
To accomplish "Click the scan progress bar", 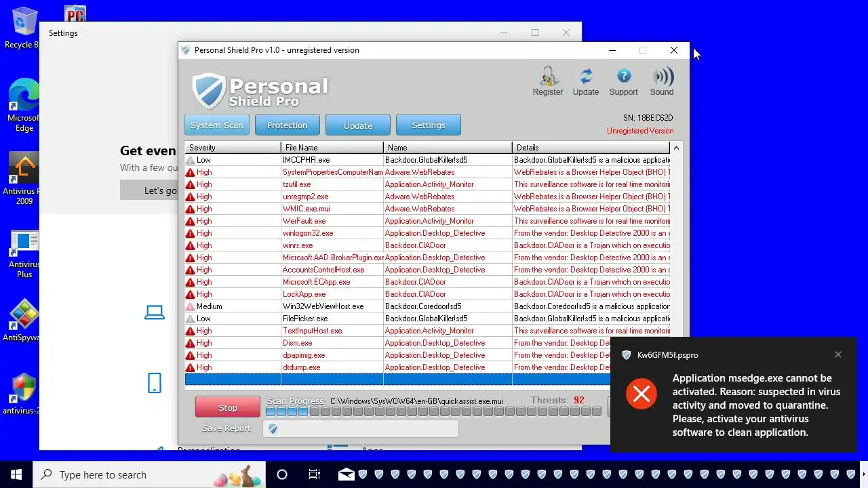I will [x=433, y=411].
